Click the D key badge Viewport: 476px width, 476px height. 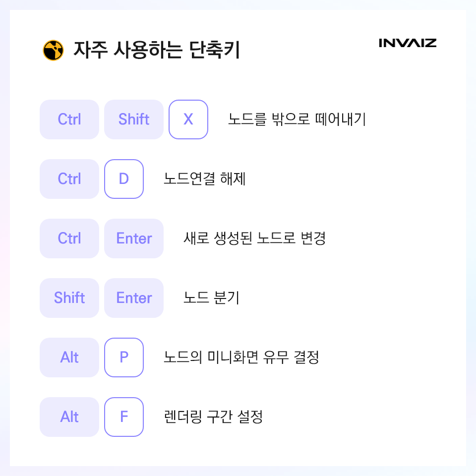pos(124,179)
